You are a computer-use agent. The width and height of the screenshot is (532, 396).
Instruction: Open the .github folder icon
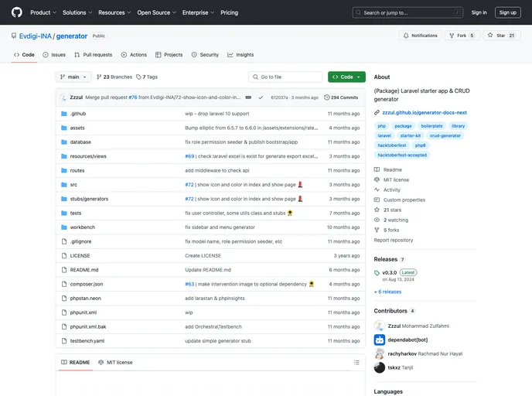point(63,114)
